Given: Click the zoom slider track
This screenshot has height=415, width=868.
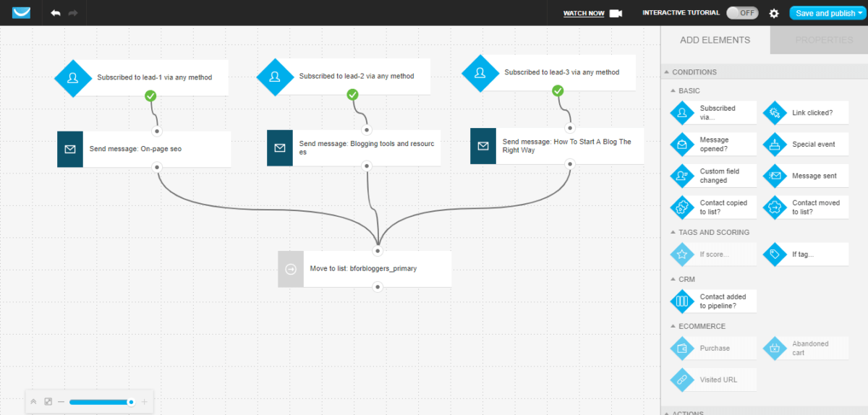Looking at the screenshot, I should (x=102, y=402).
